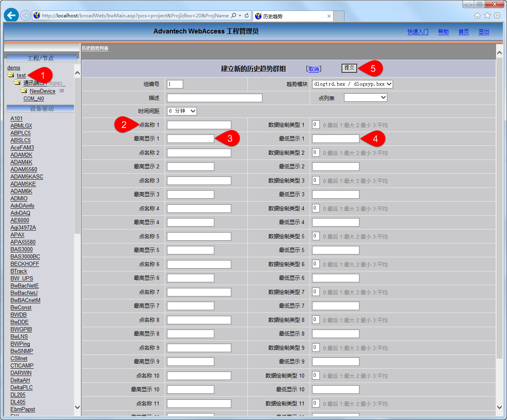Click the browser Back arrow button
Screen dimensions: 507x420
click(x=11, y=15)
